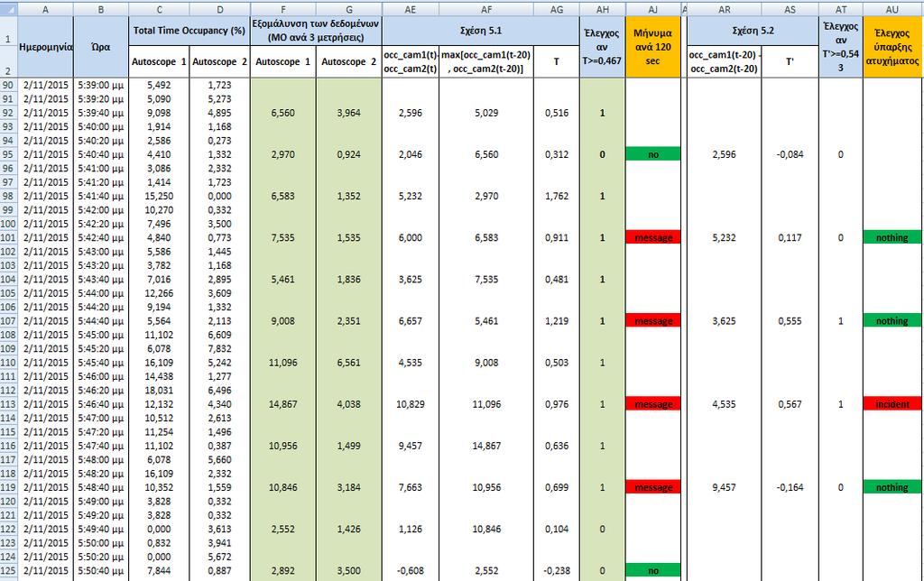Click the value '0,567' in column AS

[x=790, y=404]
